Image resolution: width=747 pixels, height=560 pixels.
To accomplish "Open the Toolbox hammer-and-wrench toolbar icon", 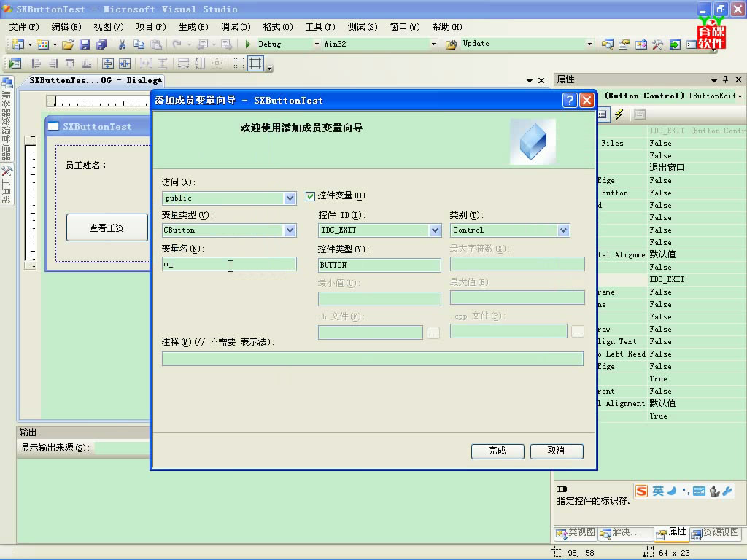I will point(658,44).
